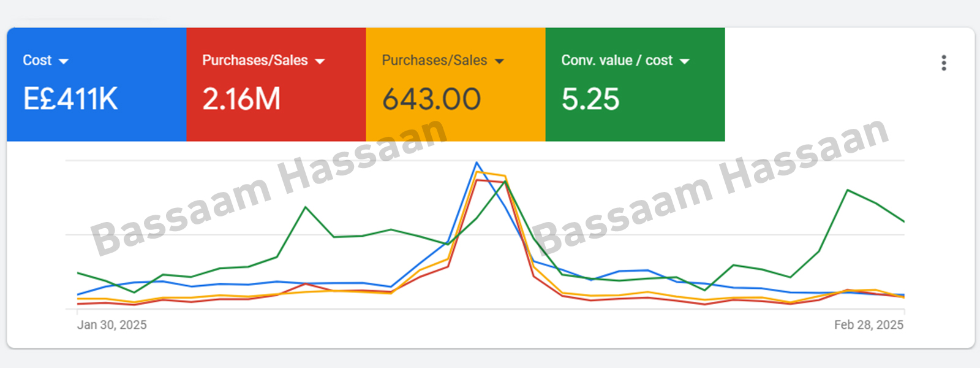
Task: Click the highest peak of the blue line
Action: point(477,163)
